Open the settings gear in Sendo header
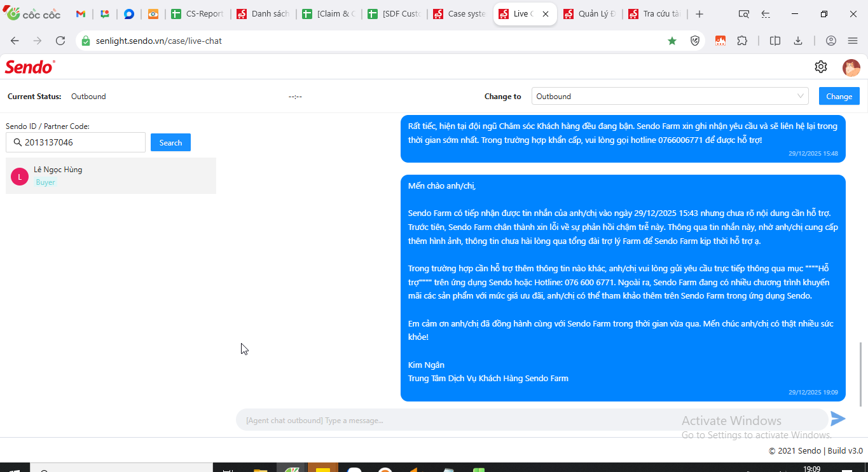 click(x=821, y=67)
